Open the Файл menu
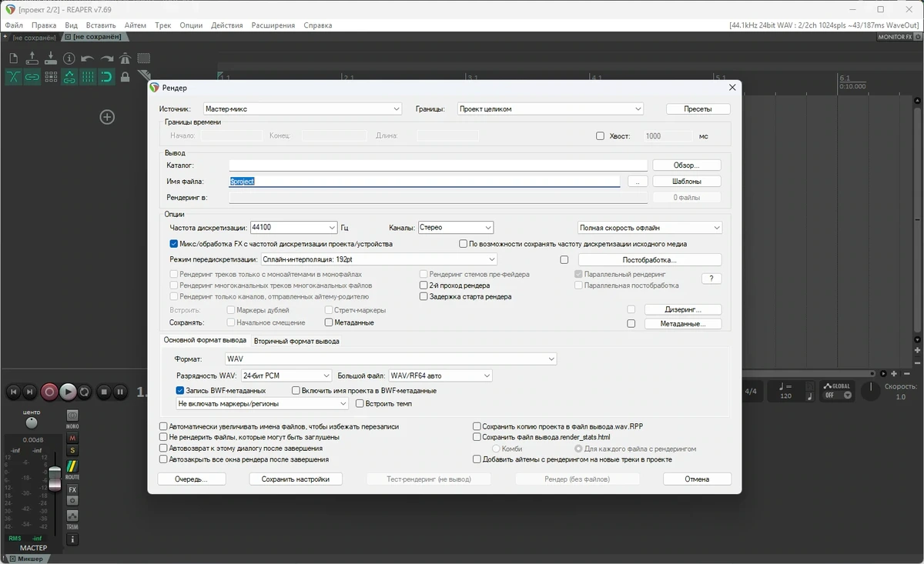Screen dimensions: 924x564 pos(14,25)
